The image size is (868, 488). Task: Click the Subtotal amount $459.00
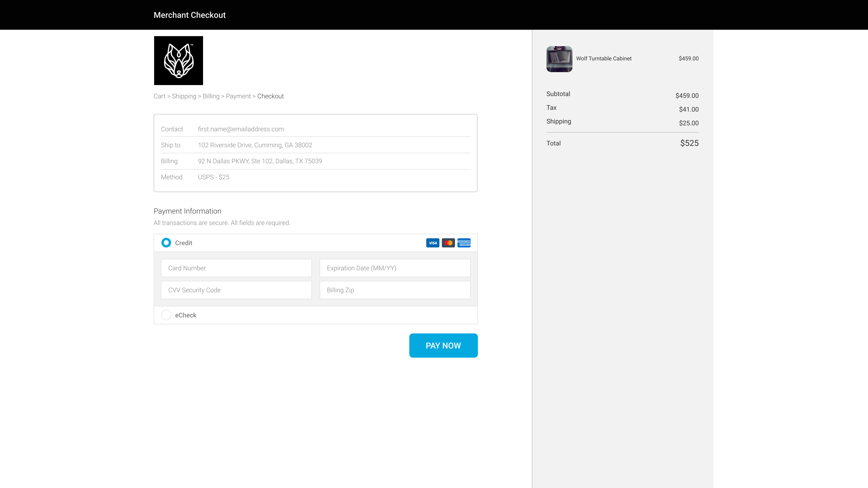(x=687, y=96)
